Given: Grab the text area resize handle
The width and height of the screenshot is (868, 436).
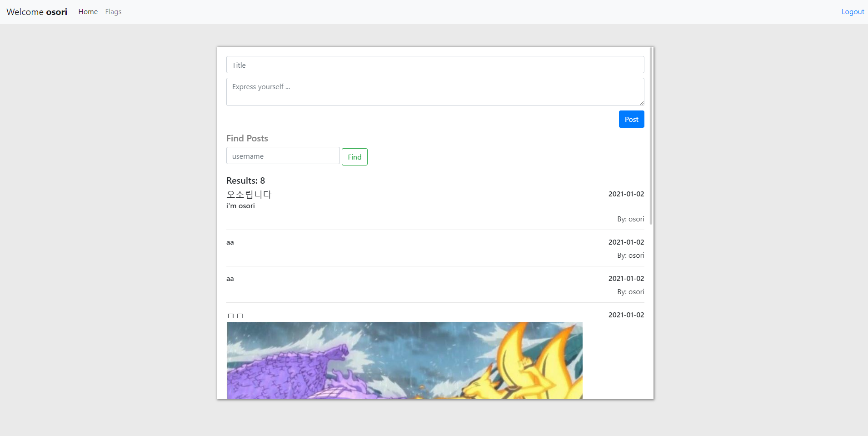Looking at the screenshot, I should tap(641, 103).
